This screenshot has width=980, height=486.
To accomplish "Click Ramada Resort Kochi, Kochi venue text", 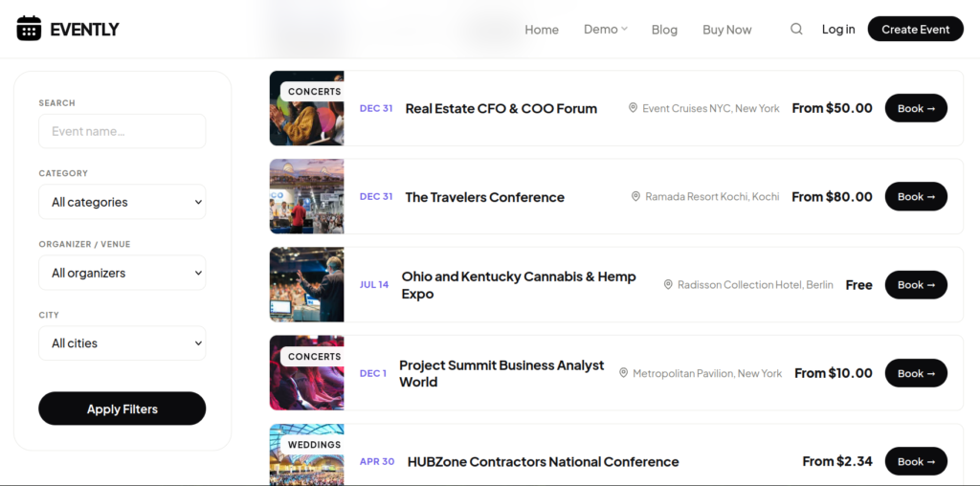I will [712, 197].
